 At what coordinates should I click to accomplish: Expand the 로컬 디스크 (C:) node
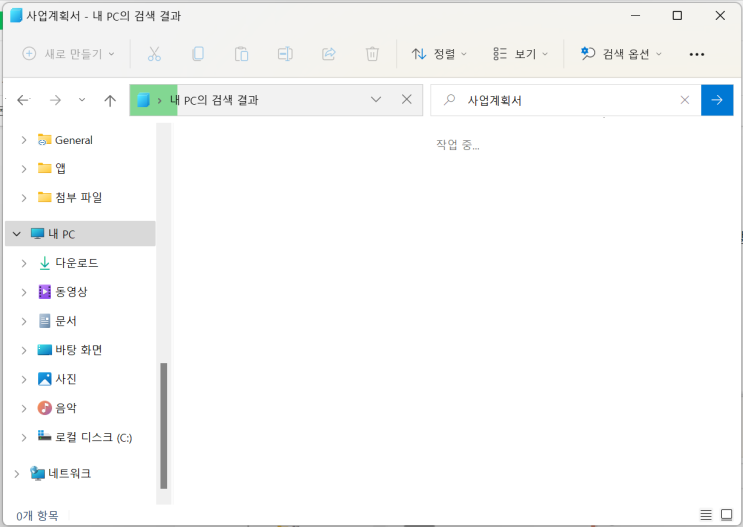pyautogui.click(x=24, y=437)
